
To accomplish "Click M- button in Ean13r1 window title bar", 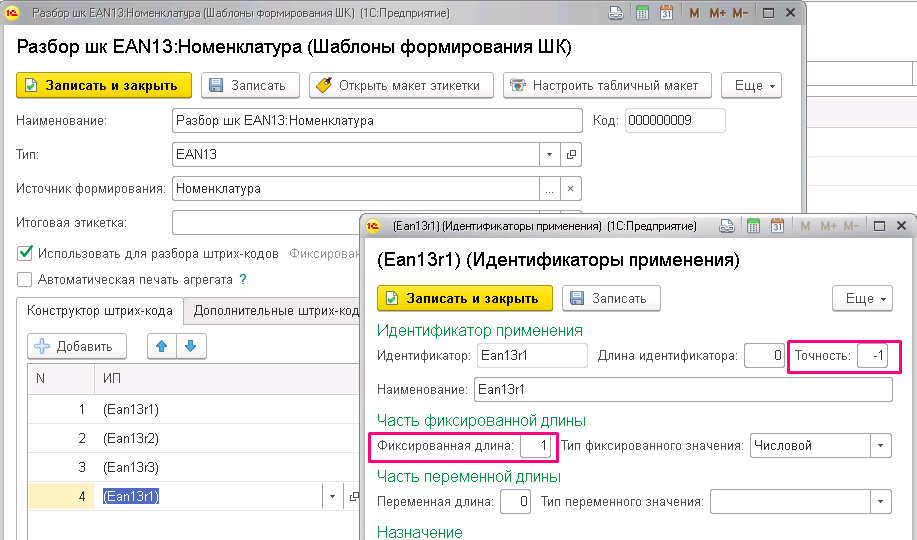I will point(852,226).
